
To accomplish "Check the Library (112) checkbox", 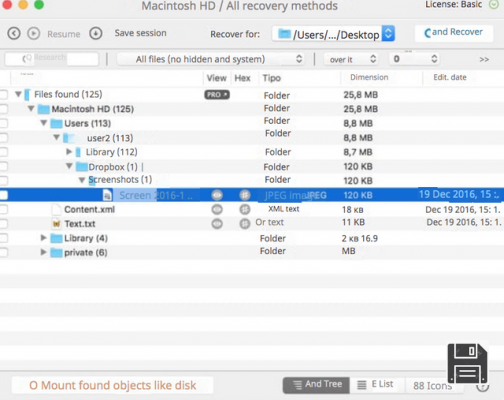I will point(3,152).
